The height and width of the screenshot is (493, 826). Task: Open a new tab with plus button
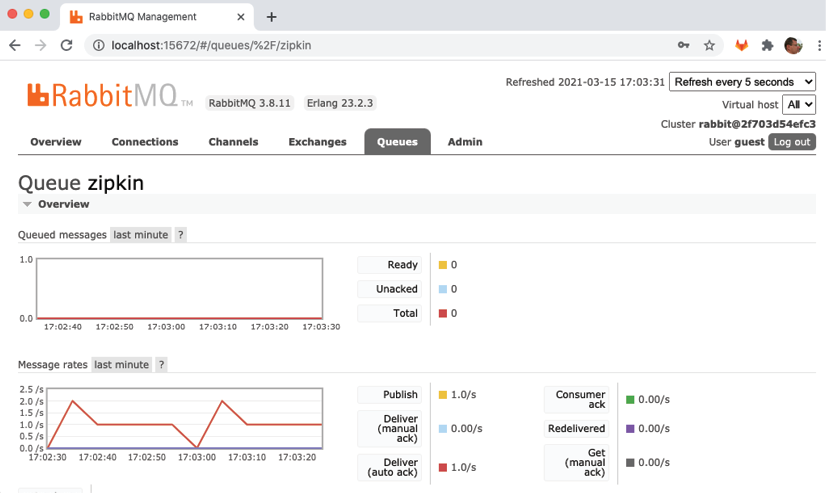(271, 17)
